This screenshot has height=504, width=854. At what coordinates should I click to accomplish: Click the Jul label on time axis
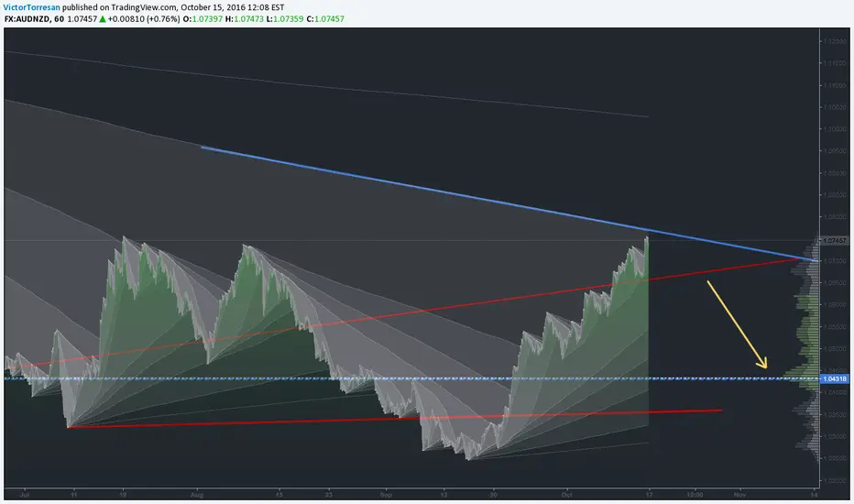point(24,495)
